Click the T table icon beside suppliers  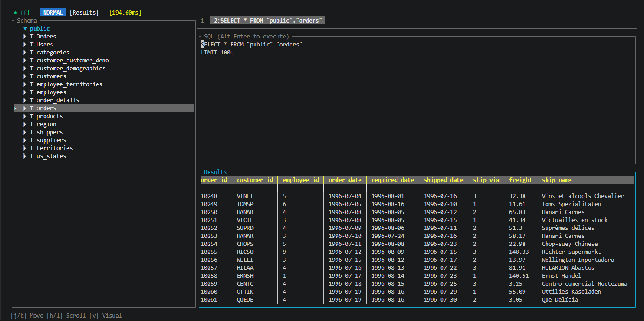(x=32, y=140)
